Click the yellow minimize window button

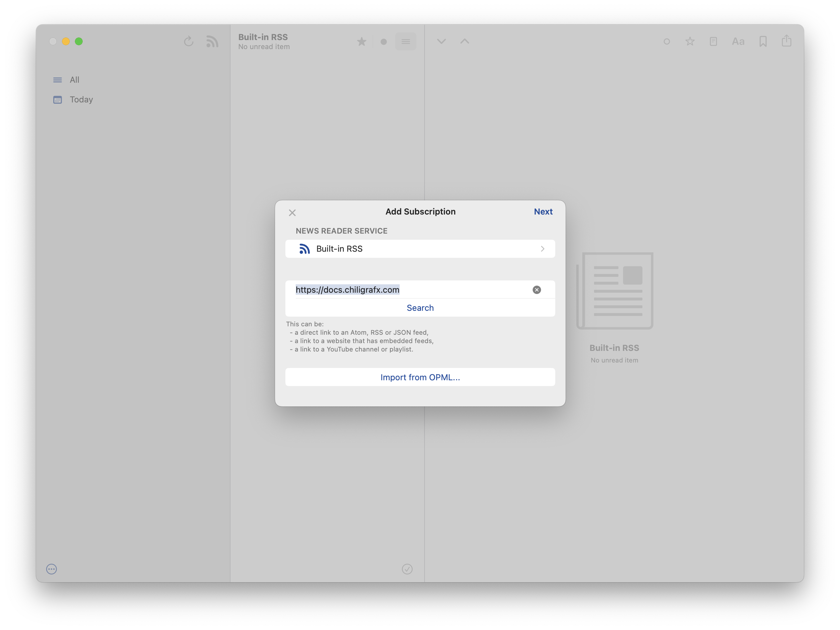pyautogui.click(x=66, y=41)
